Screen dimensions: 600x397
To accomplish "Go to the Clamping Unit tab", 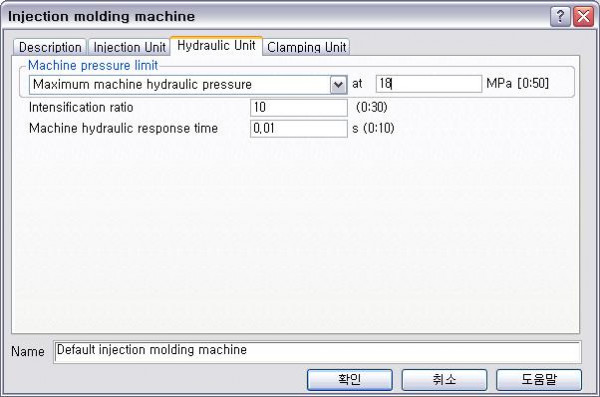I will tap(307, 47).
